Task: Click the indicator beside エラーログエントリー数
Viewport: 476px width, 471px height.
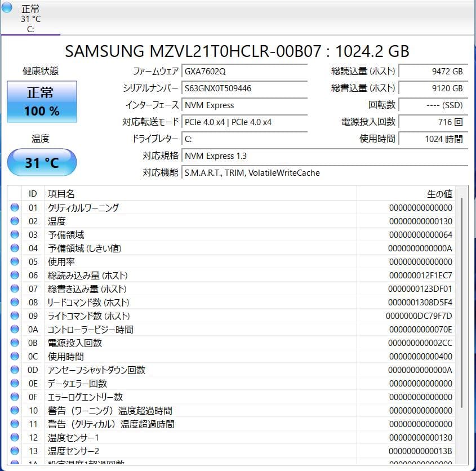Action: click(15, 397)
